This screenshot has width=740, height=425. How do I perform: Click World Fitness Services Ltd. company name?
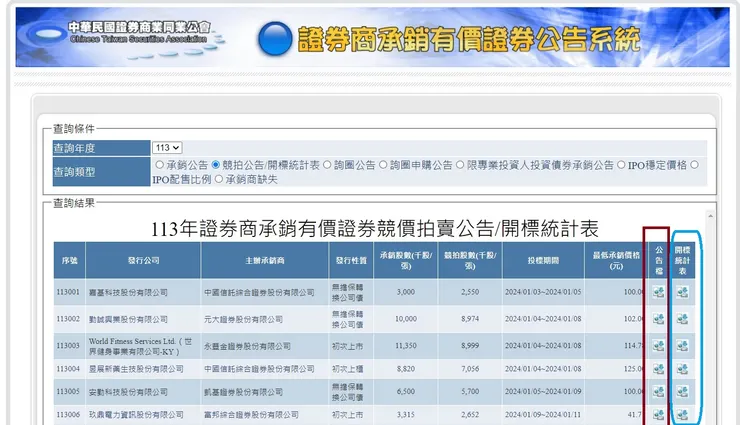coord(141,346)
